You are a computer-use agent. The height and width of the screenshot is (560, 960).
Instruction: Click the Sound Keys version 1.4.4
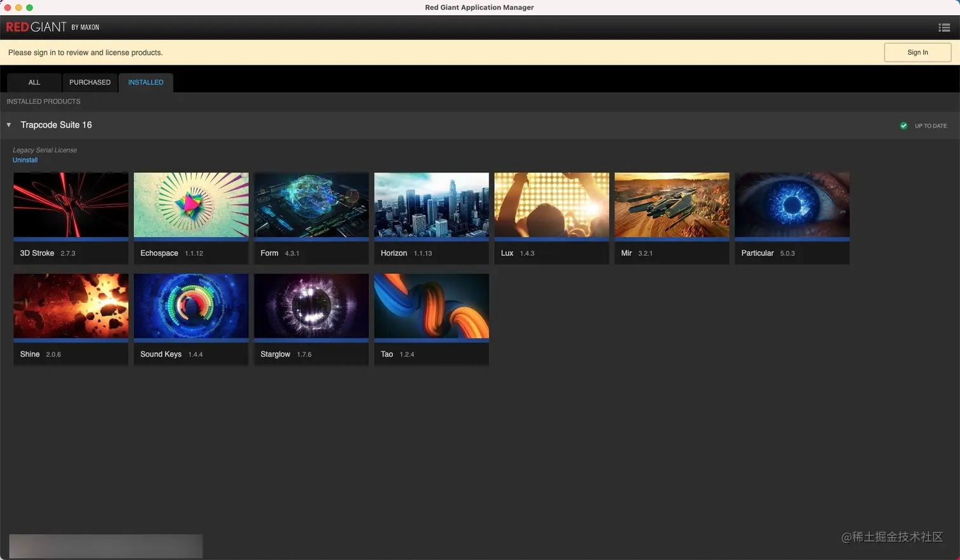click(x=196, y=354)
